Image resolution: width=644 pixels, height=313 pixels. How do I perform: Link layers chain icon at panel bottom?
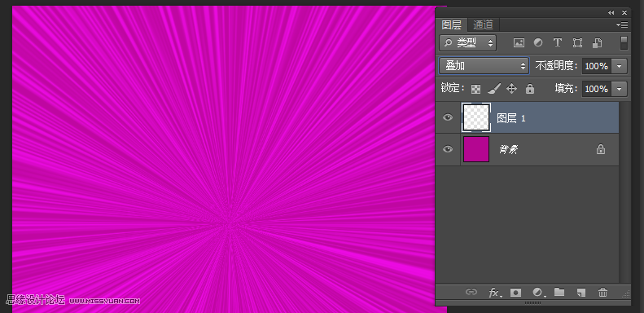(x=471, y=292)
